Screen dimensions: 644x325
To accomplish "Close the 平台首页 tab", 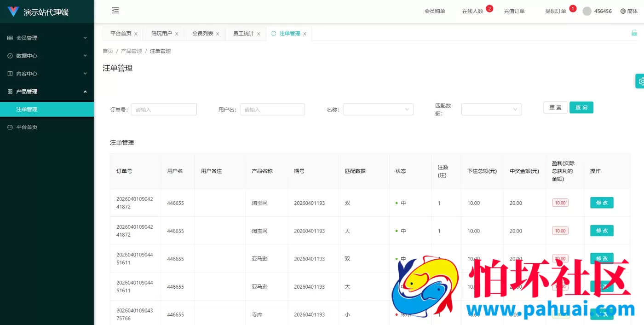I will pyautogui.click(x=136, y=34).
